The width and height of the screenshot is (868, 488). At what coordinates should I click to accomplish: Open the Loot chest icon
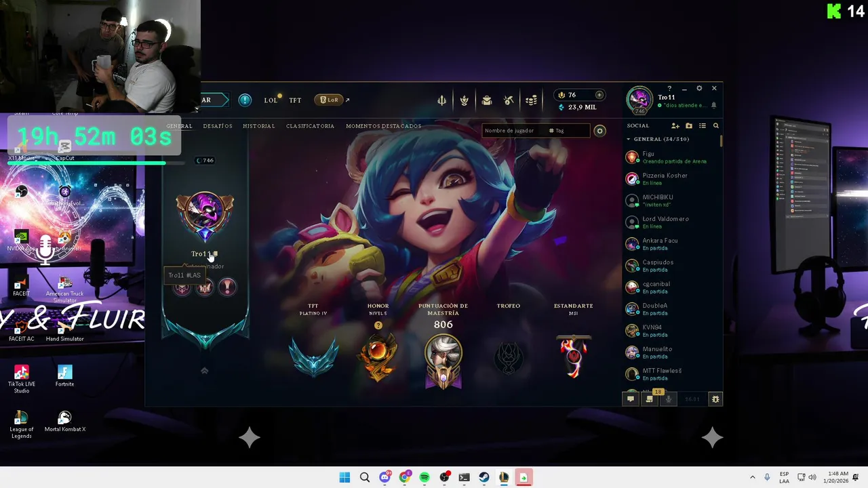[487, 100]
